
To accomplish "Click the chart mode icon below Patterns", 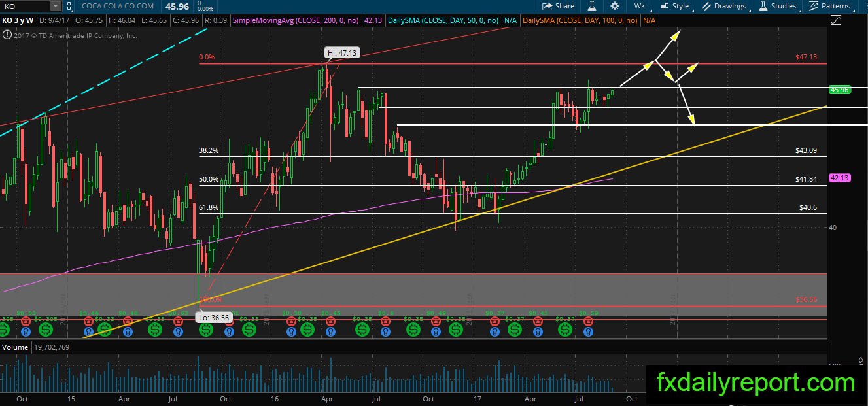I will click(x=836, y=21).
